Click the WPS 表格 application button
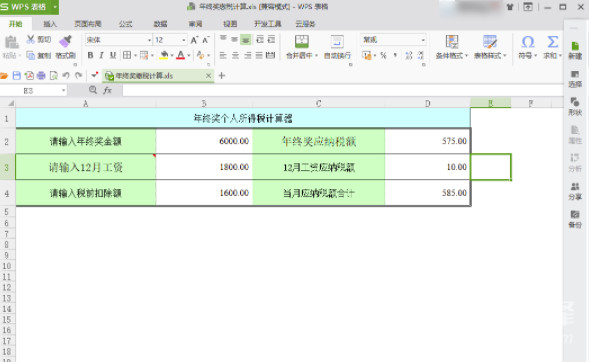Screen dimensions: 589x362 tap(29, 7)
